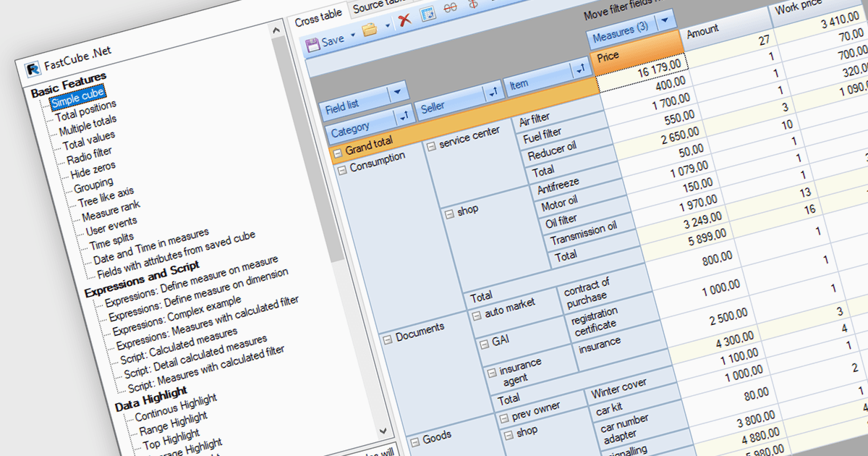Open the Measures (3) dropdown
The height and width of the screenshot is (456, 868).
click(x=666, y=20)
